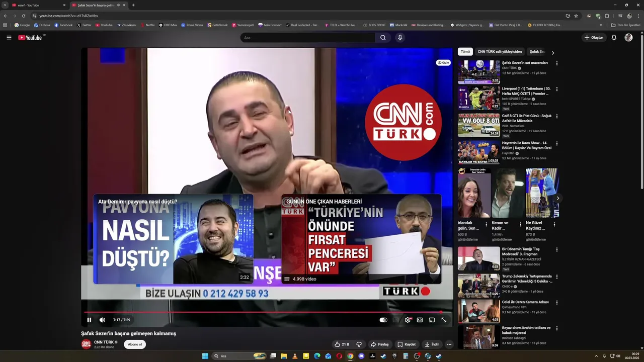Open Oluştur create menu
Screen dimensions: 644x362
coord(594,38)
